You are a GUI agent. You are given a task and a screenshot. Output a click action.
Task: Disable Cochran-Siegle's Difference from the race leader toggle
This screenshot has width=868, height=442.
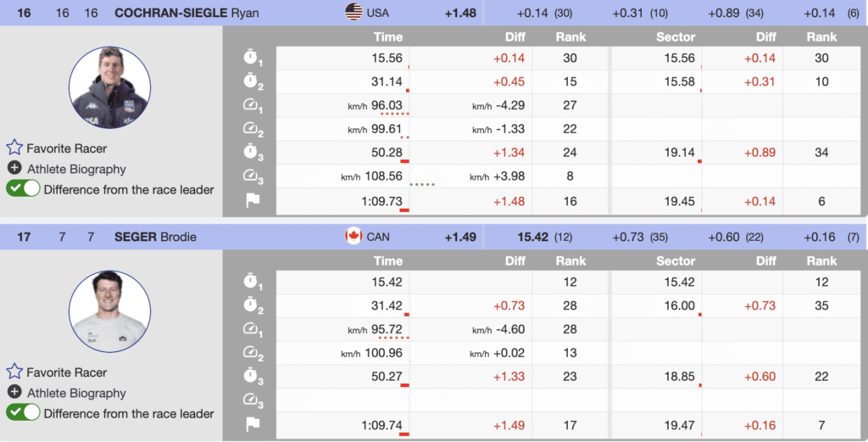[x=24, y=189]
